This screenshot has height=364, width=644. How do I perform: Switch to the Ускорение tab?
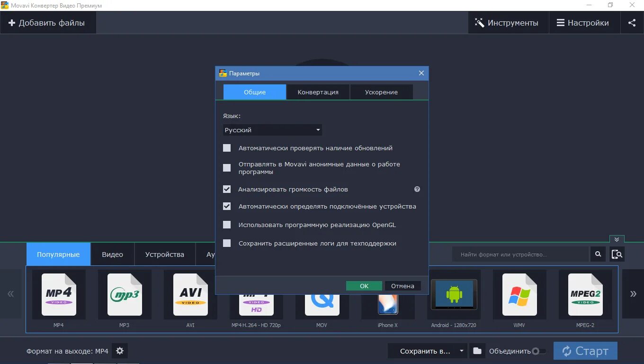click(x=381, y=92)
